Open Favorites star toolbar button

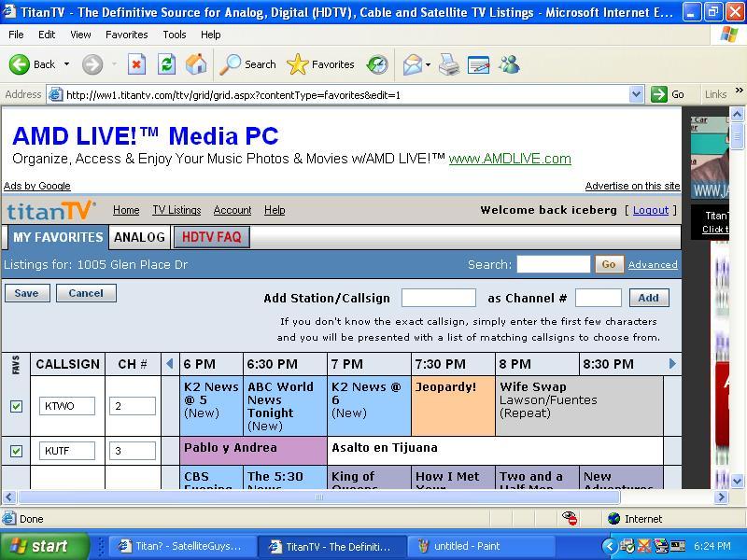coord(320,64)
